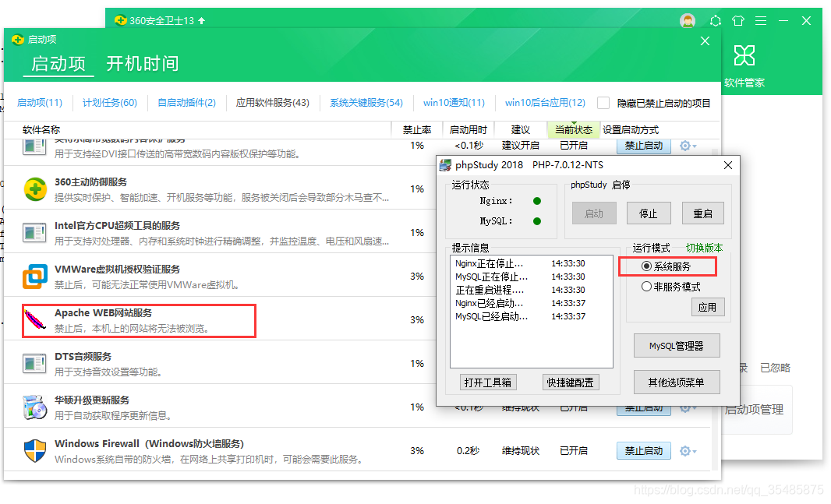This screenshot has height=504, width=831.
Task: Click the Intel官方CPU超频工具 service icon
Action: (34, 232)
